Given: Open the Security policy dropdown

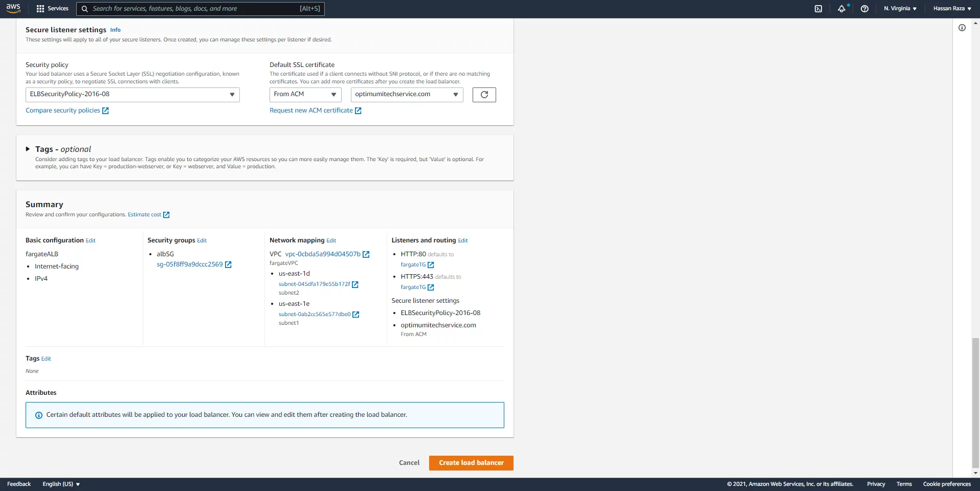Looking at the screenshot, I should point(132,95).
